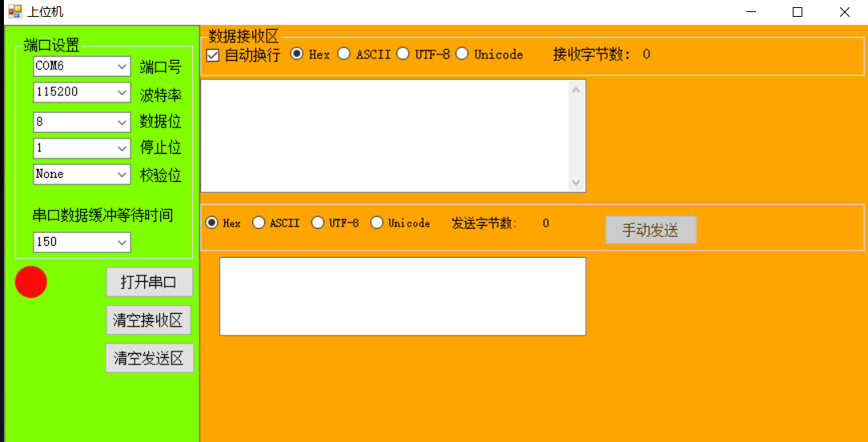Click the red serial status indicator circle

31,282
